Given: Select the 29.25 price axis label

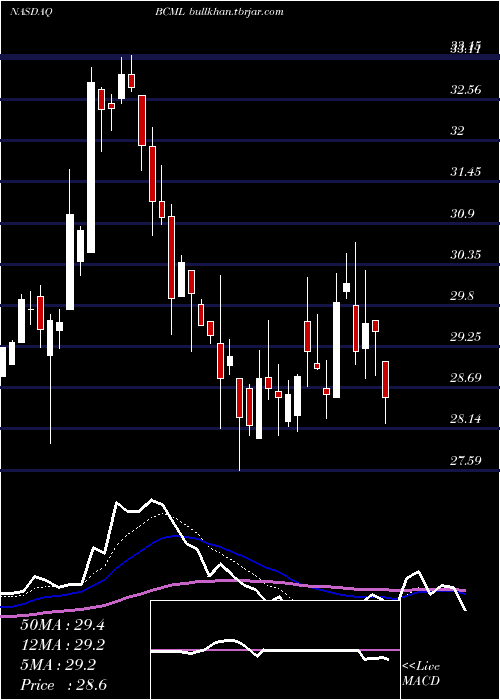Looking at the screenshot, I should click(x=466, y=337).
